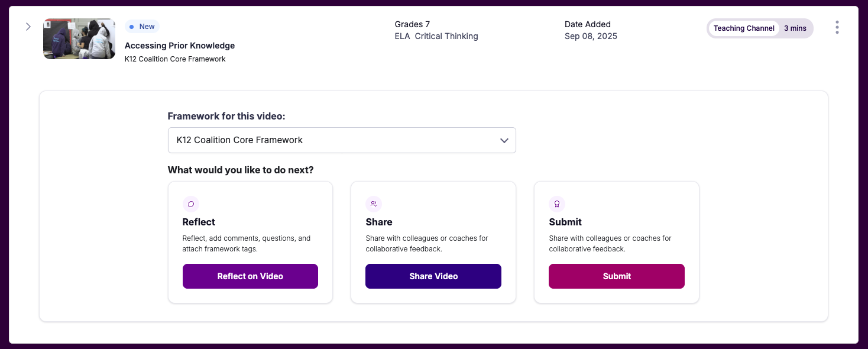Collapse the video row with the chevron
The width and height of the screenshot is (868, 349).
(x=28, y=27)
